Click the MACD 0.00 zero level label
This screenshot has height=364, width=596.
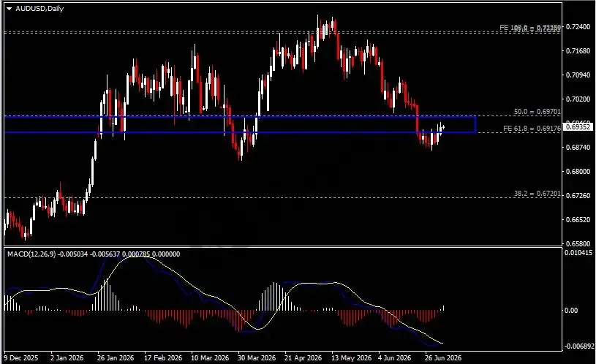570,311
